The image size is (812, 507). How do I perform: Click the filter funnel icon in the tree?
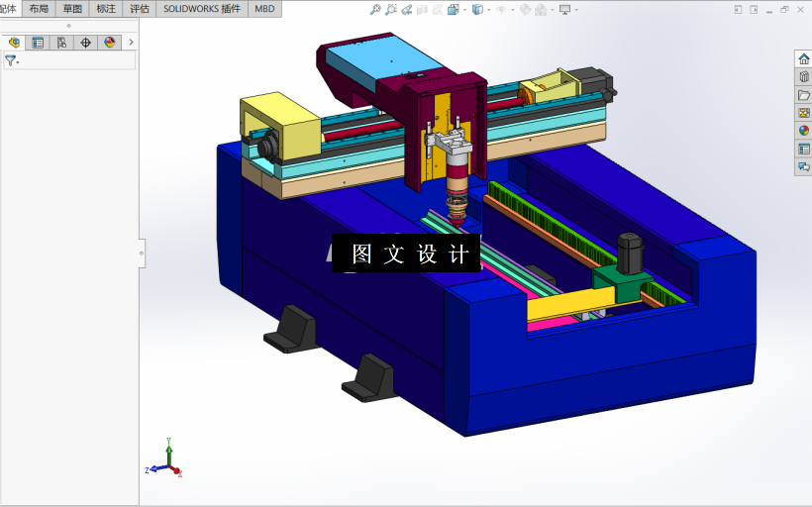tap(10, 60)
